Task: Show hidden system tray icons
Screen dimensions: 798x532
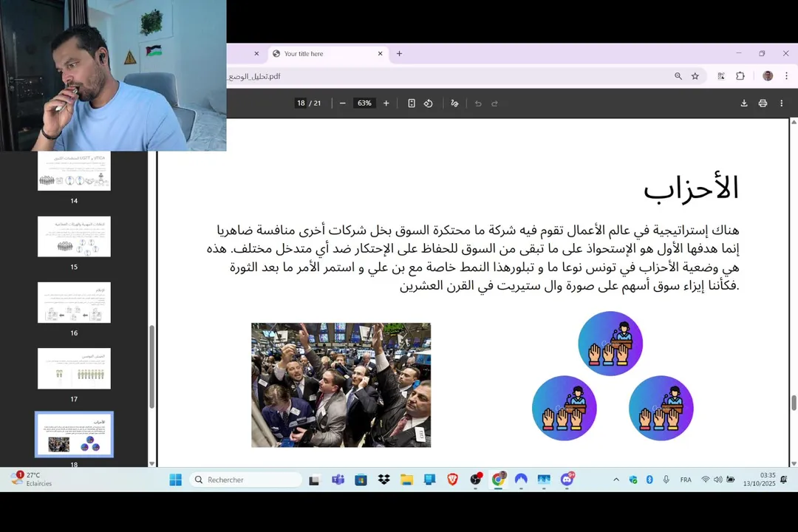Action: (x=615, y=480)
